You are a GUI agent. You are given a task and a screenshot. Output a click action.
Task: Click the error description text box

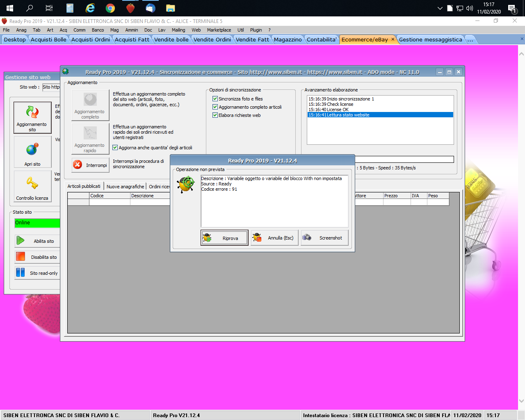[x=274, y=201]
